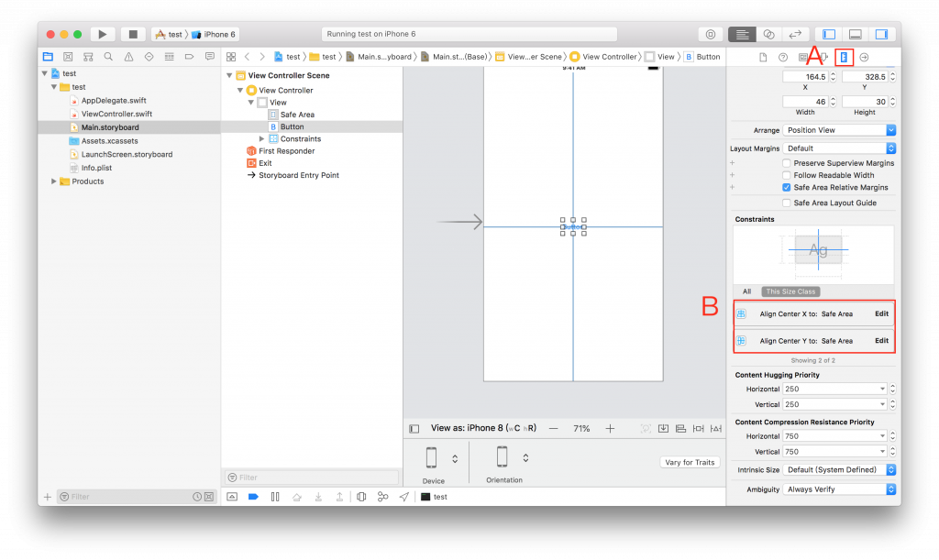The height and width of the screenshot is (560, 939).
Task: Open the Arrange Position View dropdown
Action: point(839,130)
